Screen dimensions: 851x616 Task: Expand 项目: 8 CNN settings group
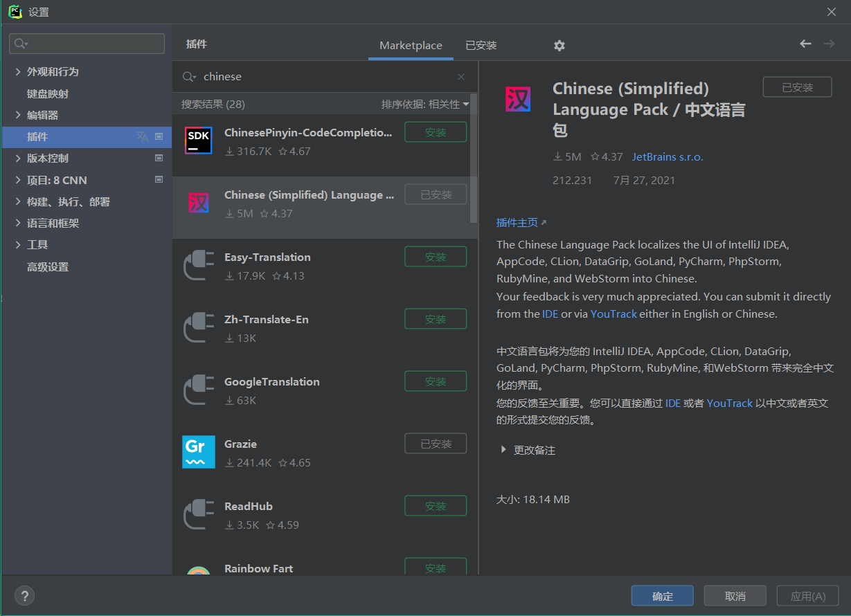(x=18, y=180)
